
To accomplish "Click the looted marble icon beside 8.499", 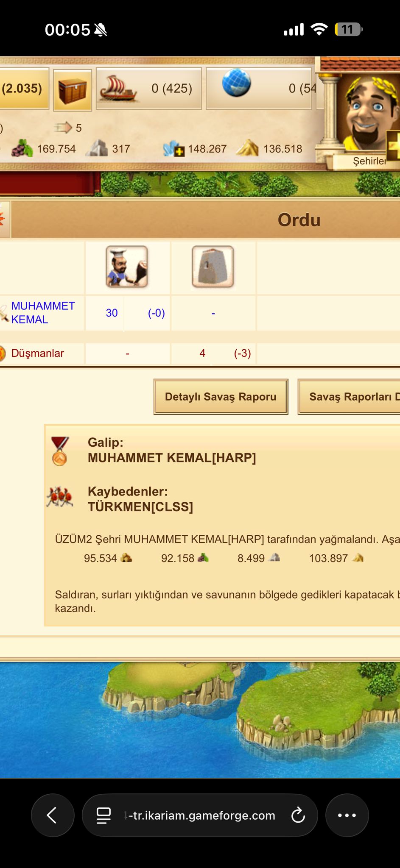I will pos(275,558).
